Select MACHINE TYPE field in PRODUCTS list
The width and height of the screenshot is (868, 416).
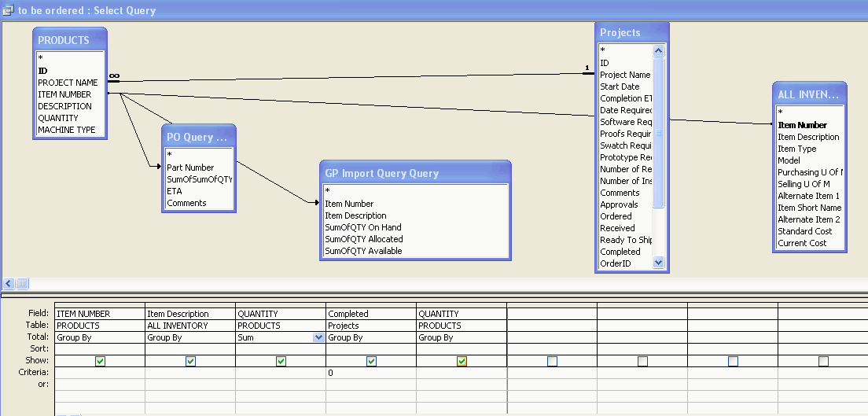tap(66, 130)
